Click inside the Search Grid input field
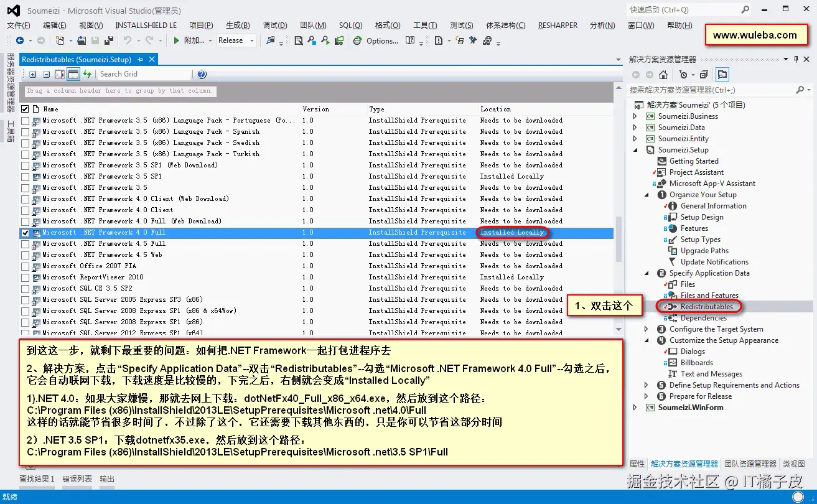 pos(143,74)
